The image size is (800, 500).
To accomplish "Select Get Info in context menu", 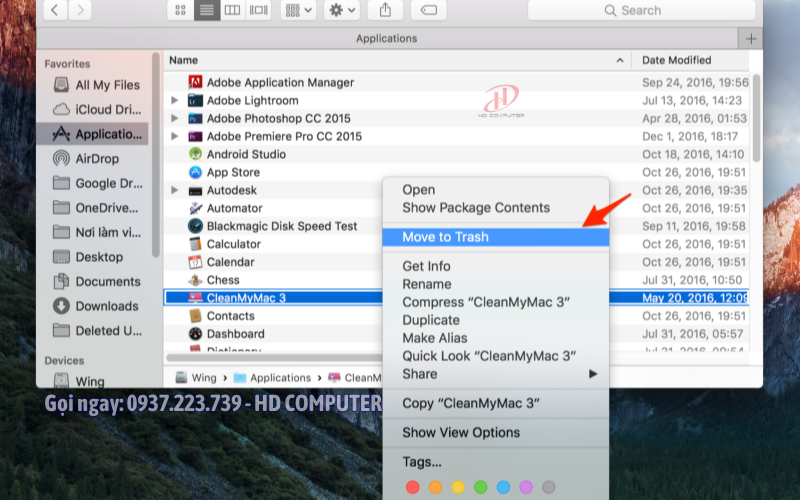I will [426, 266].
